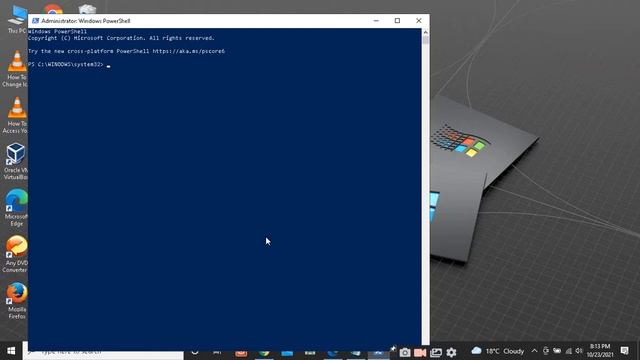Select the Oracle VM VirtualBox desktop shortcut
This screenshot has height=360, width=640.
pyautogui.click(x=16, y=162)
